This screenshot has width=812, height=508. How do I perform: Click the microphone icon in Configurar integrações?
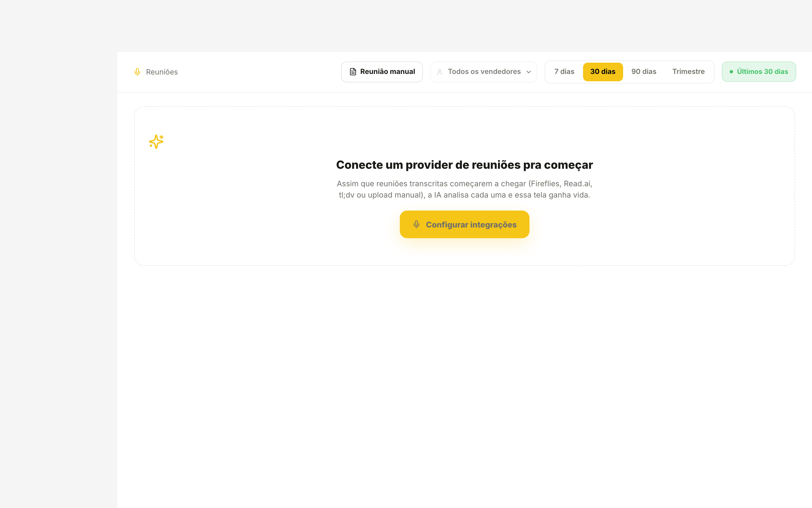pos(416,224)
